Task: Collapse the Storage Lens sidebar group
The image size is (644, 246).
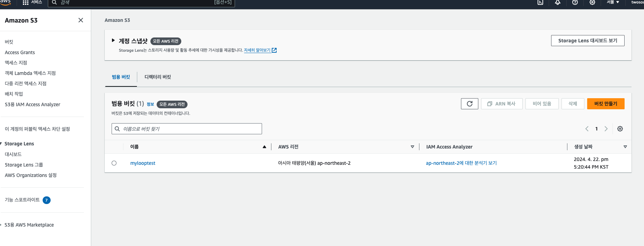Action: pos(1,144)
